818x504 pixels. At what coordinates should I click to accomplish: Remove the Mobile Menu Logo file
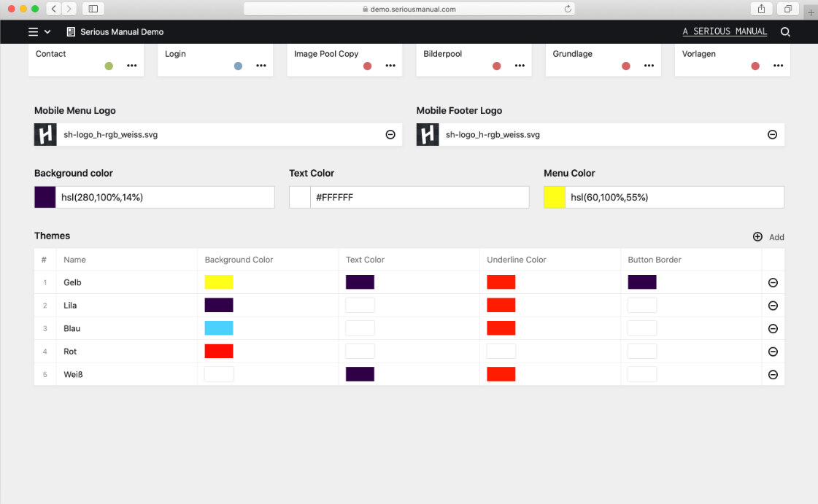tap(390, 134)
